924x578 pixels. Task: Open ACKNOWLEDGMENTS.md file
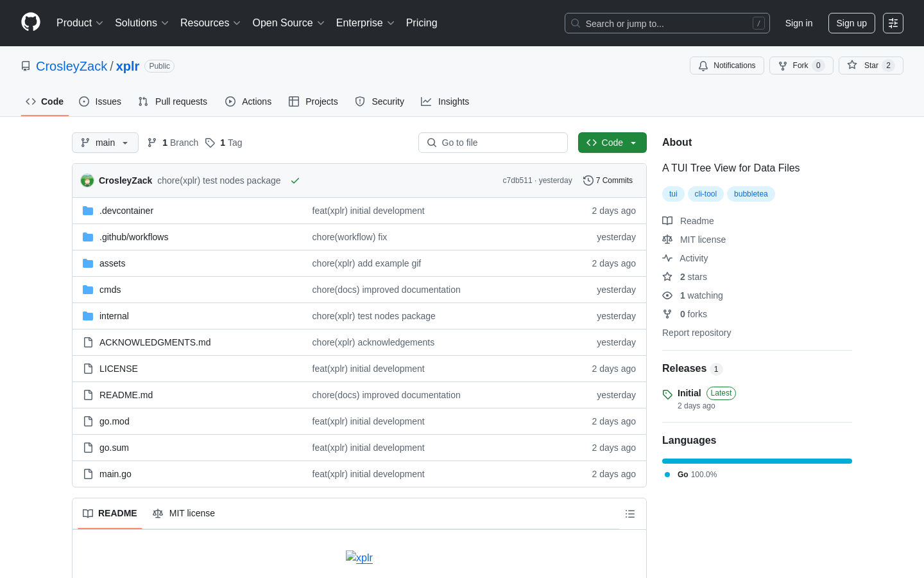(155, 342)
